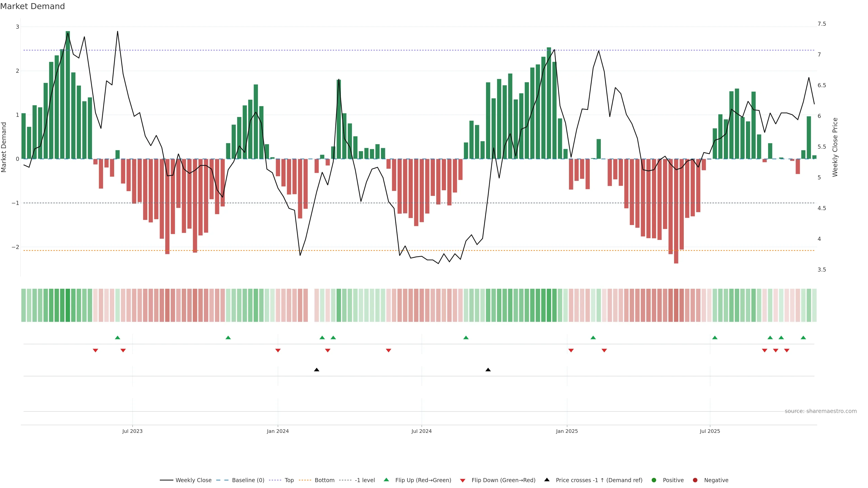868x488 pixels.
Task: Toggle the -1 level legend item
Action: tap(365, 480)
